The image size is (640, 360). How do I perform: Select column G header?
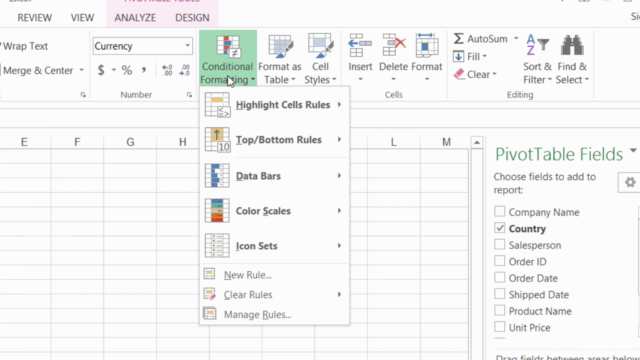pyautogui.click(x=130, y=142)
